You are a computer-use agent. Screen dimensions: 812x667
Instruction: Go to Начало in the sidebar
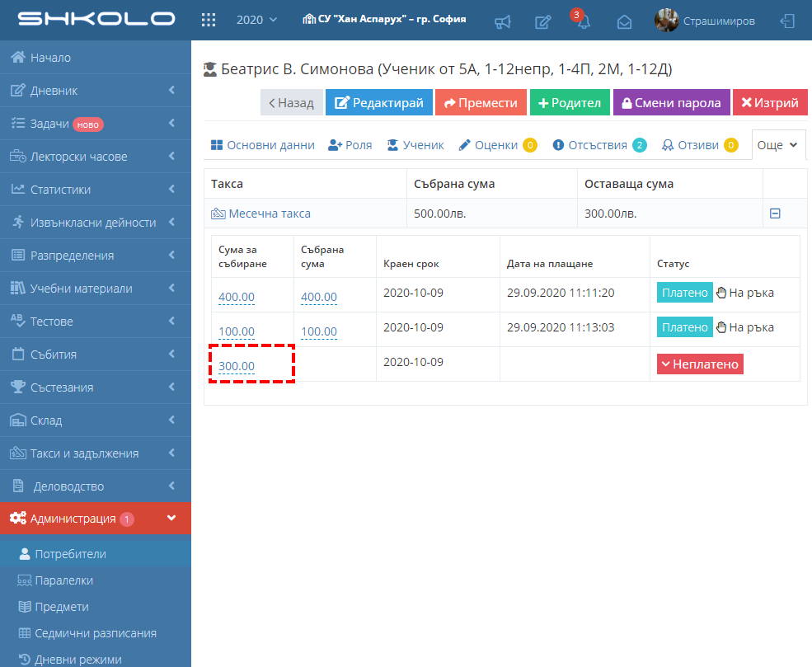click(x=96, y=58)
